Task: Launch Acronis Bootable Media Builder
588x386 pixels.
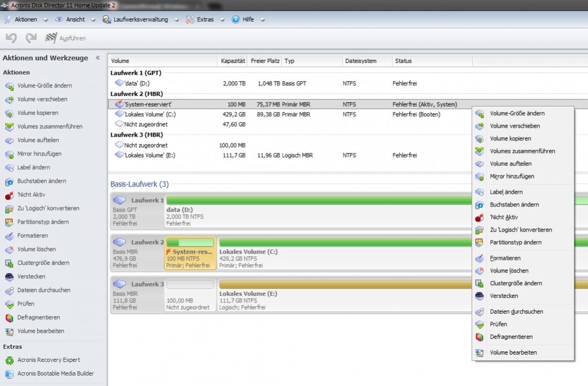Action: (56, 373)
